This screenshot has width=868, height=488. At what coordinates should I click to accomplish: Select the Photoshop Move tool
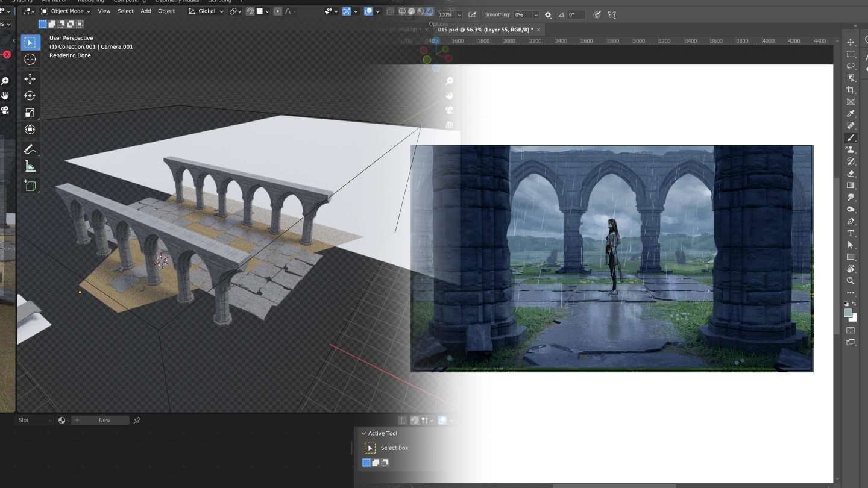851,42
